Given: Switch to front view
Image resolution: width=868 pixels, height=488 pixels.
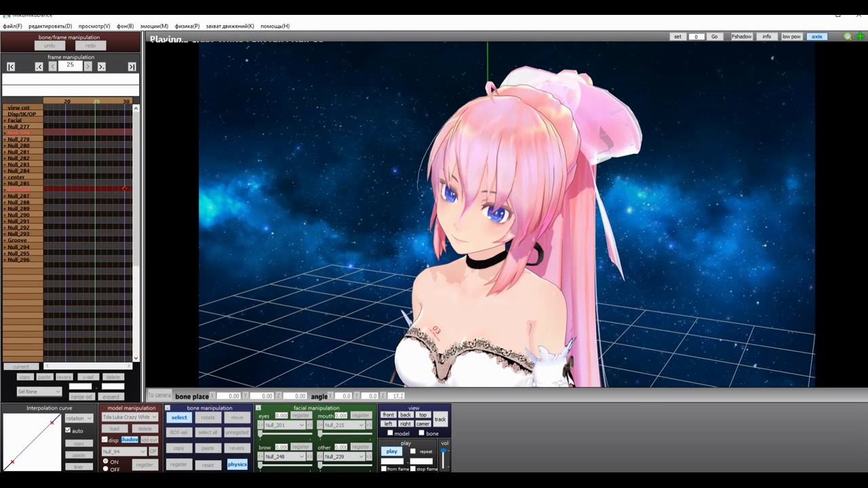Looking at the screenshot, I should (x=388, y=415).
